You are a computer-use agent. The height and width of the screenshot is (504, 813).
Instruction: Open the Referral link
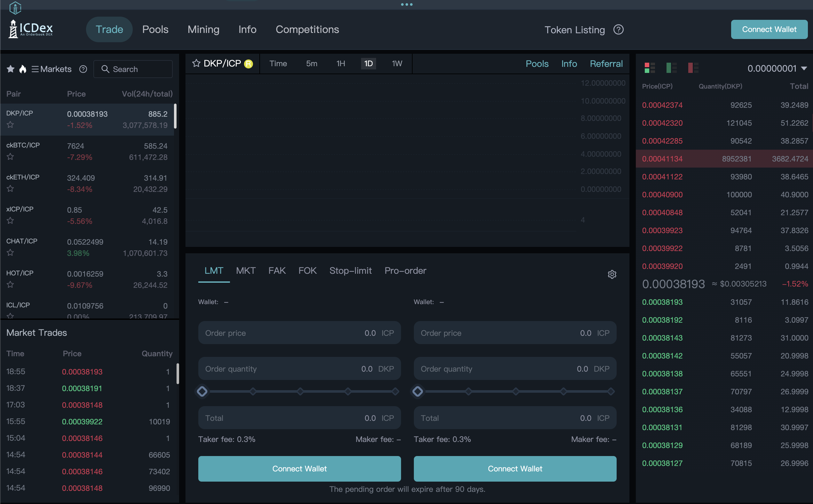pyautogui.click(x=606, y=63)
